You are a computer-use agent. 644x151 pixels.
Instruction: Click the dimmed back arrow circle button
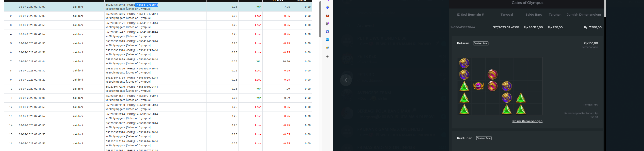[x=346, y=80]
